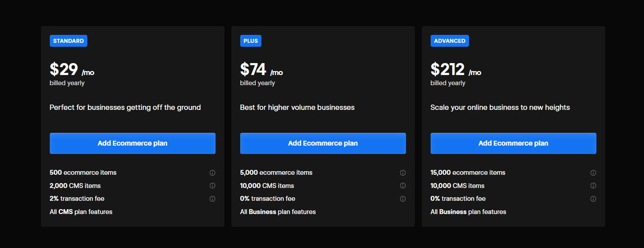Click Advanced plan '0% transaction fee' label
The width and height of the screenshot is (644, 248).
(458, 199)
